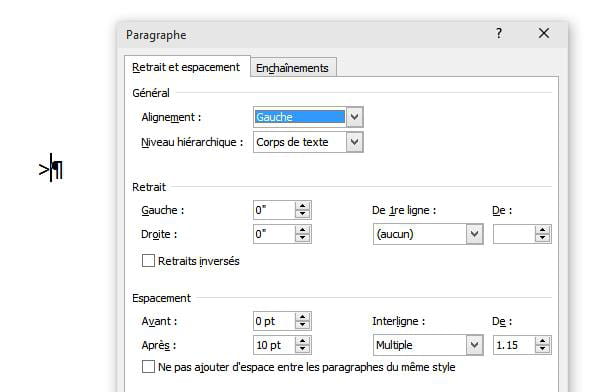Expand the Niveau hiérarchique dropdown
The image size is (612, 392).
coord(354,142)
